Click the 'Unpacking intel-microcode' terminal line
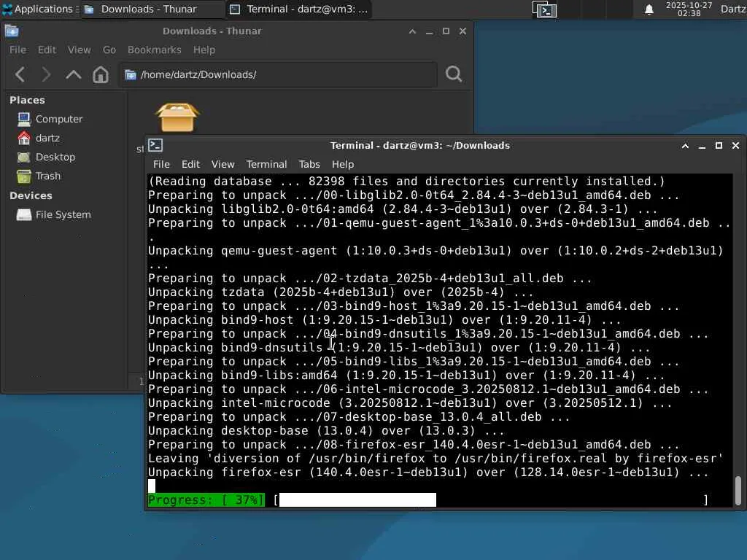This screenshot has width=747, height=560. [410, 402]
